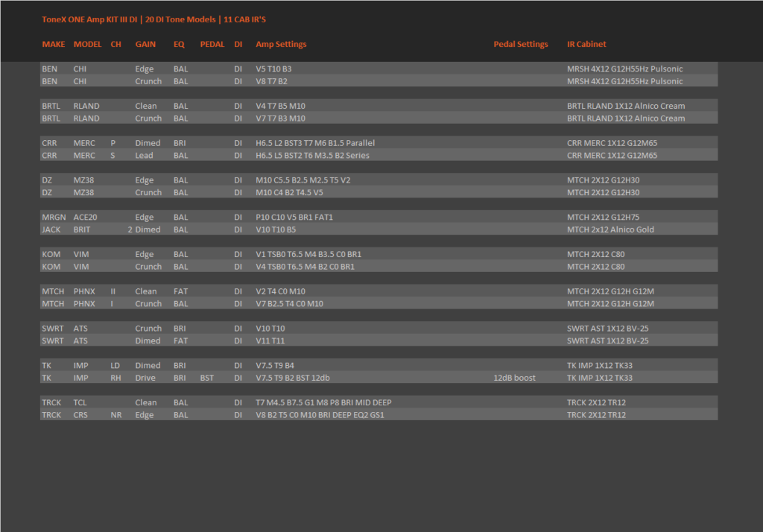The height and width of the screenshot is (532, 763).
Task: Click the RH channel cell
Action: [x=115, y=378]
